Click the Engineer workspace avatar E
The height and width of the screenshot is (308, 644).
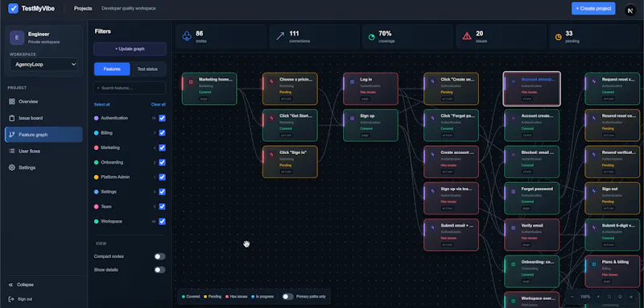[x=17, y=37]
